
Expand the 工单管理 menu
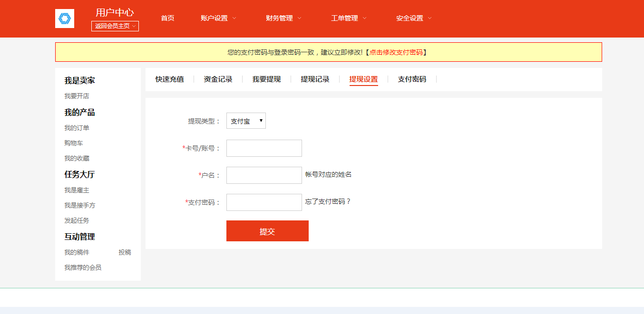tap(349, 18)
